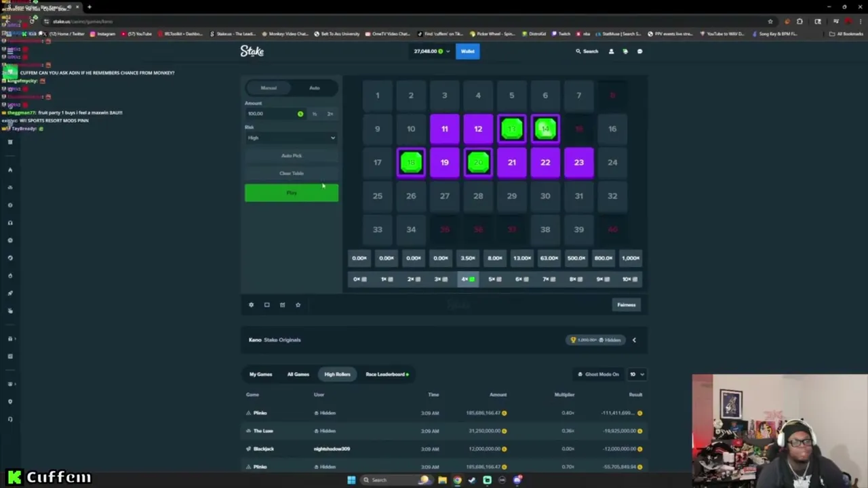Viewport: 868px width, 488px height.
Task: Click the 4× hits indicator
Action: tap(468, 279)
